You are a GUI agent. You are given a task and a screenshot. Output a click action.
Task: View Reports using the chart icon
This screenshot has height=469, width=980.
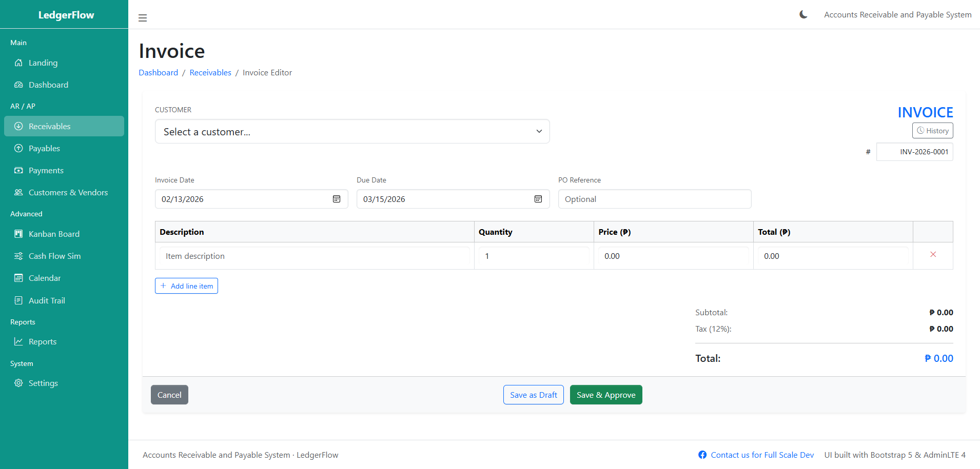coord(18,341)
